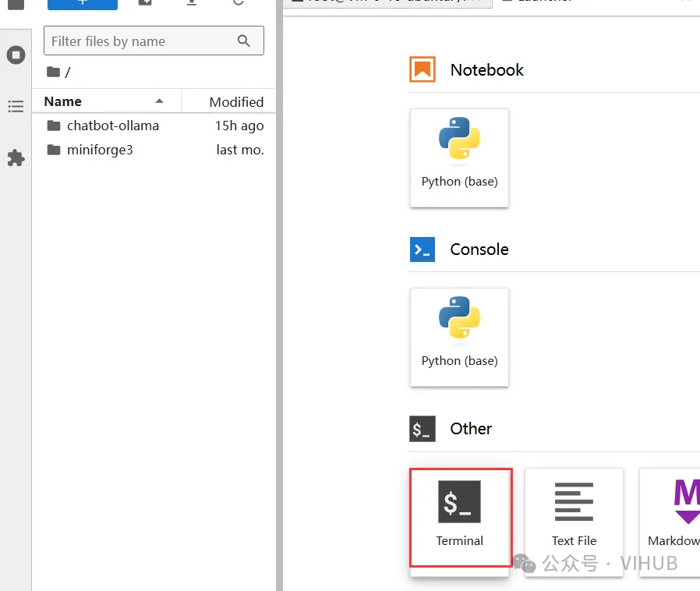Create a new Text File
This screenshot has height=591, width=700.
click(x=574, y=518)
